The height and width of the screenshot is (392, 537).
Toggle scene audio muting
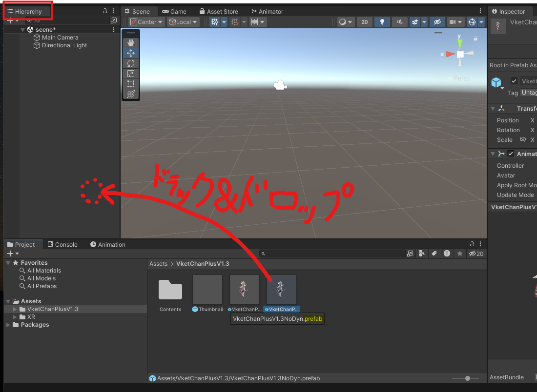point(399,22)
